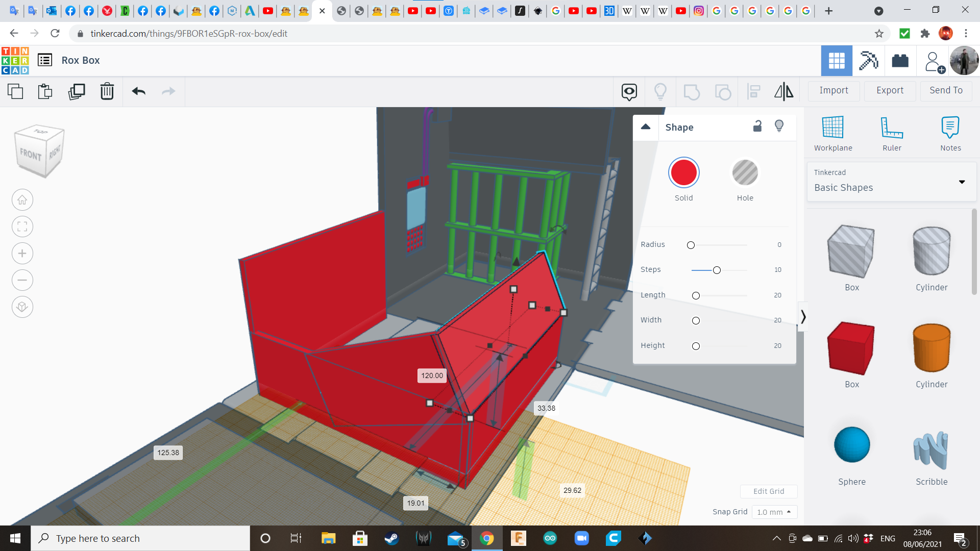
Task: Set shape to Solid
Action: tap(683, 173)
